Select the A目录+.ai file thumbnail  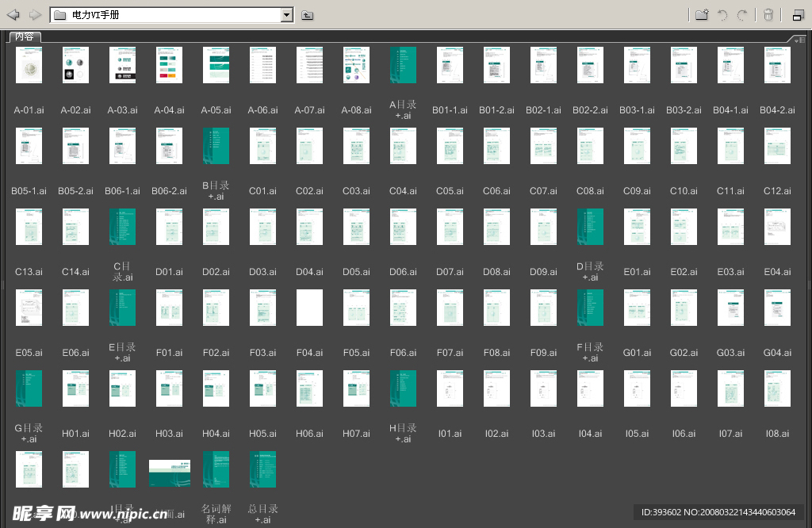403,65
